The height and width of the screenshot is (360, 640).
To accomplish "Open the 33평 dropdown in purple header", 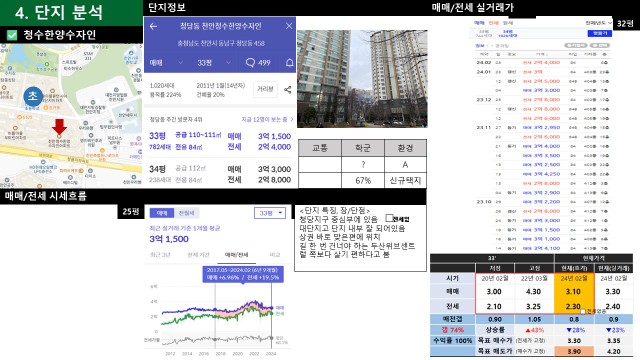I will tap(214, 62).
